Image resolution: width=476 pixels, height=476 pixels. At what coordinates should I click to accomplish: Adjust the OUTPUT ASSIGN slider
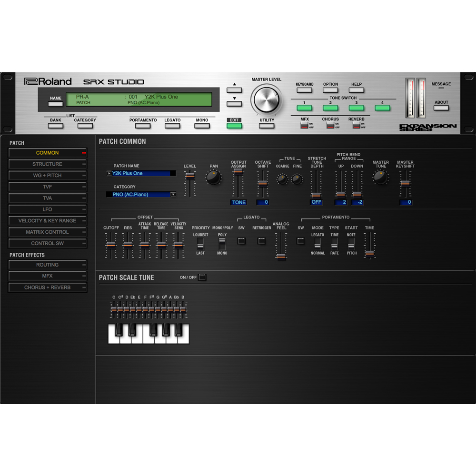click(x=238, y=172)
